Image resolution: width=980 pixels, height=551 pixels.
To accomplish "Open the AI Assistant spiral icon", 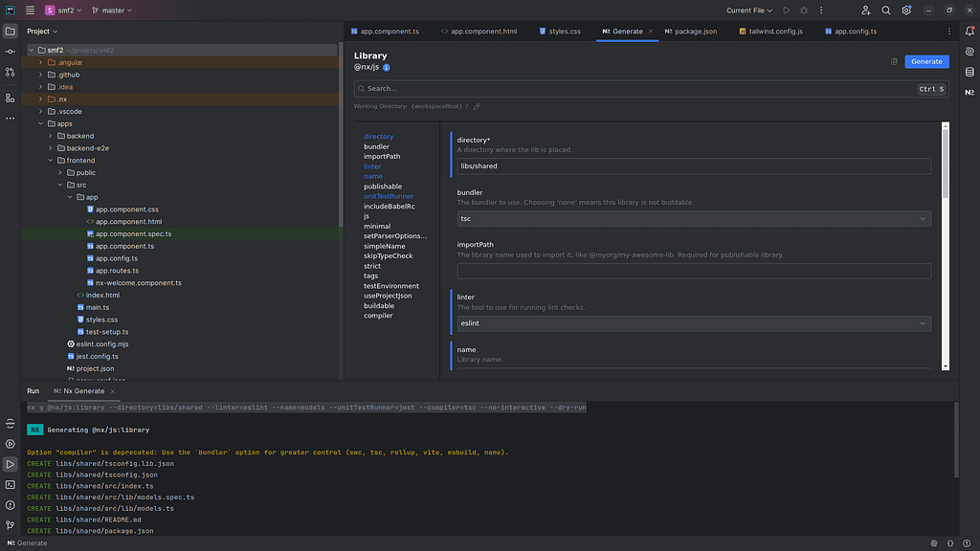I will [969, 52].
